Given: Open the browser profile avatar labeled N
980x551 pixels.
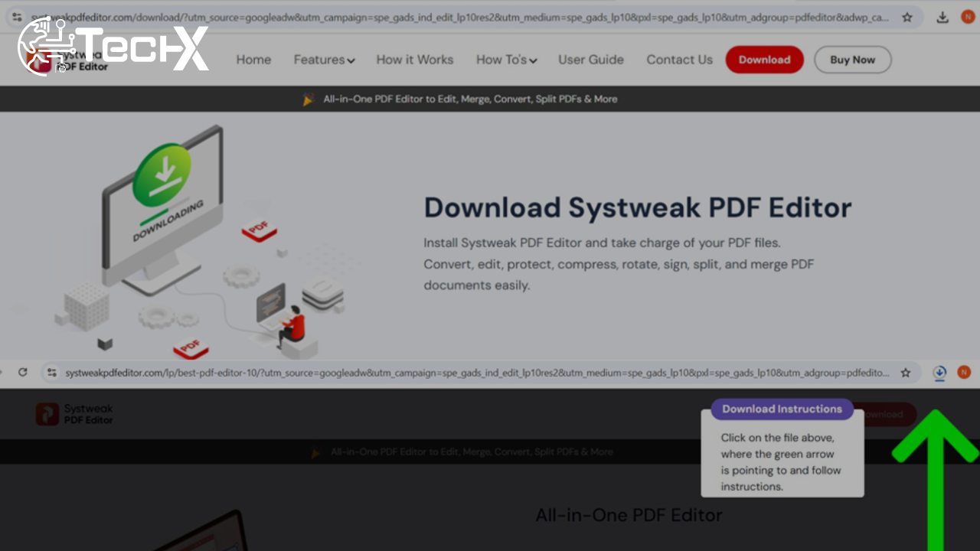Looking at the screenshot, I should (x=965, y=16).
